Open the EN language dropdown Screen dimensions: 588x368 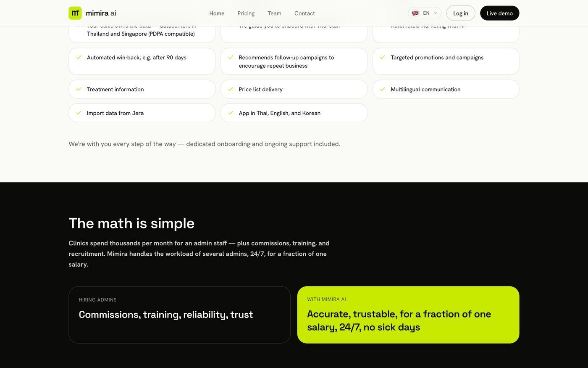425,13
